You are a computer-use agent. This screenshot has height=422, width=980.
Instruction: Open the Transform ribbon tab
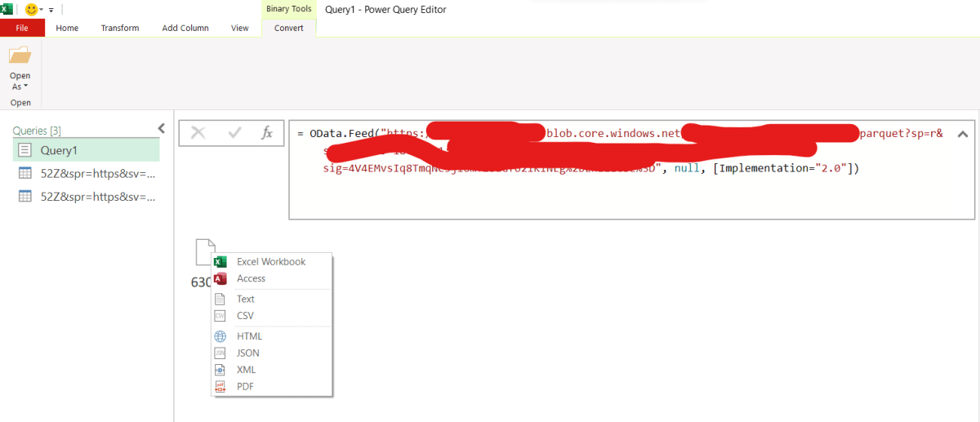click(x=120, y=28)
